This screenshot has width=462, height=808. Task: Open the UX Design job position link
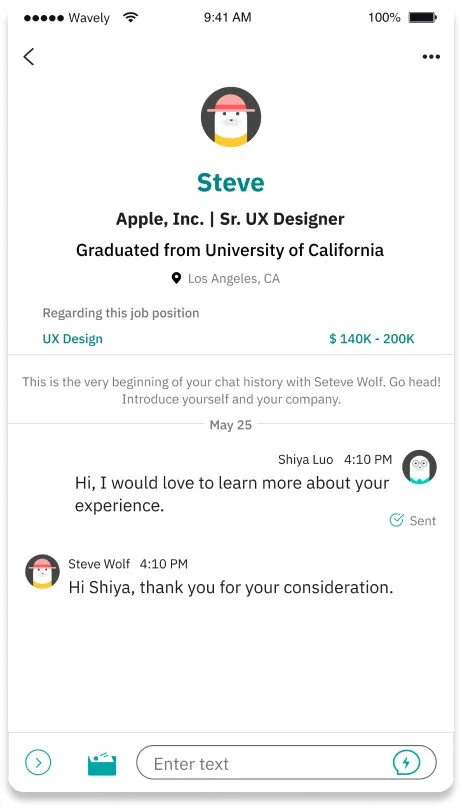[73, 339]
